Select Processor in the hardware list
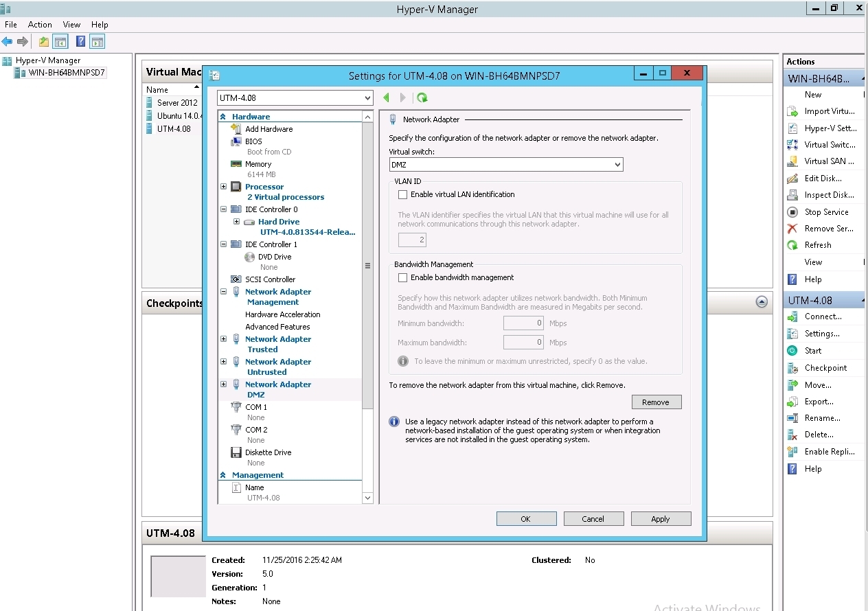The width and height of the screenshot is (868, 611). pos(264,187)
